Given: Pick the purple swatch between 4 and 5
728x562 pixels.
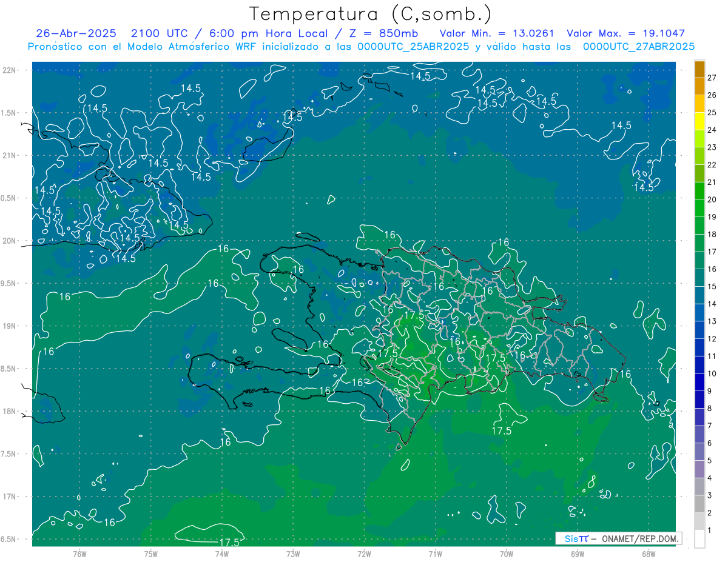Looking at the screenshot, I should [699, 470].
